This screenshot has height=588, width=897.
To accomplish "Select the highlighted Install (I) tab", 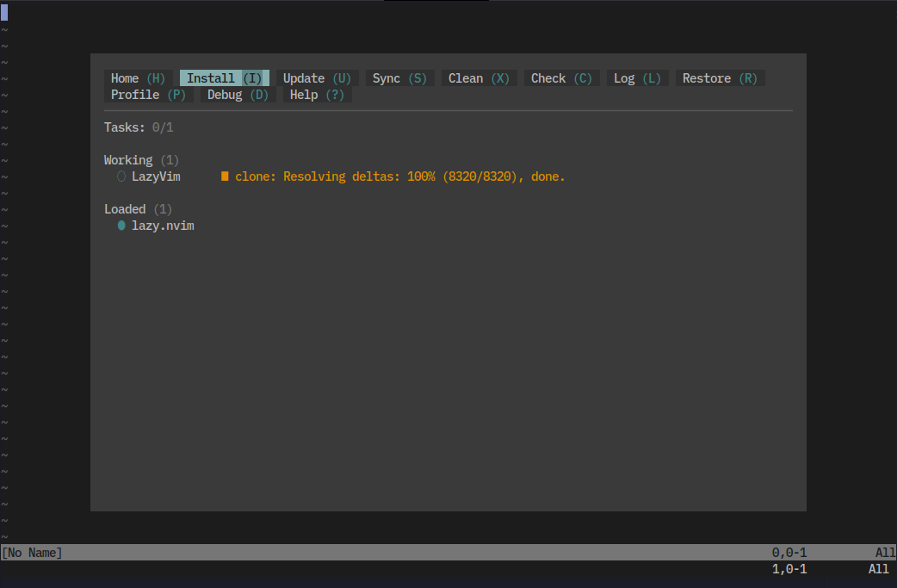I will coord(224,78).
